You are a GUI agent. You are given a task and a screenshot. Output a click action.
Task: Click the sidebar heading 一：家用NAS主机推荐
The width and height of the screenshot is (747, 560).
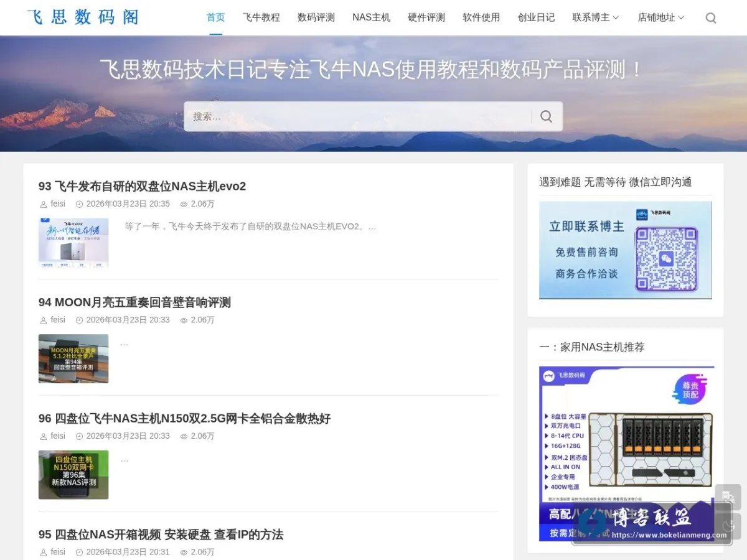pos(591,347)
